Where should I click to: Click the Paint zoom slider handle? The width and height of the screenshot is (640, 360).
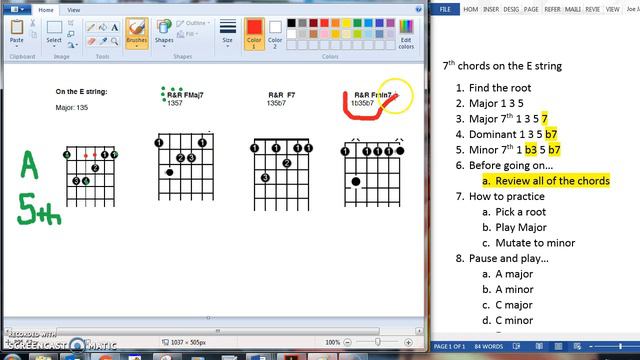(378, 342)
